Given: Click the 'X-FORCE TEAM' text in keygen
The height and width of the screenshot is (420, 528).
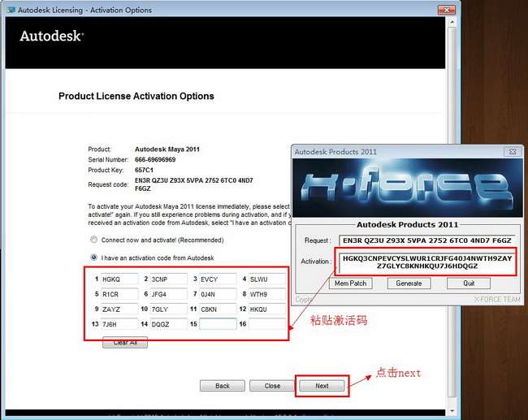Looking at the screenshot, I should coord(497,300).
